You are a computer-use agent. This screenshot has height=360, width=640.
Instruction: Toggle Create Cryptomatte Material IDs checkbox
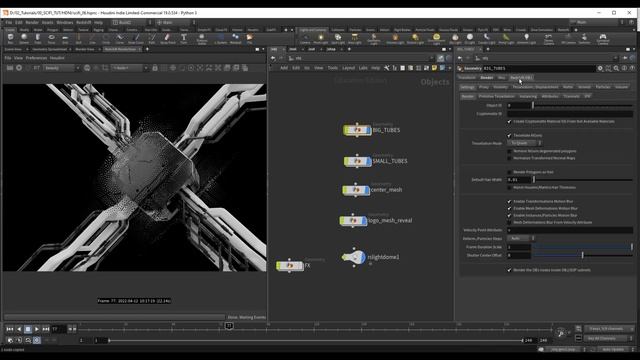(x=509, y=122)
